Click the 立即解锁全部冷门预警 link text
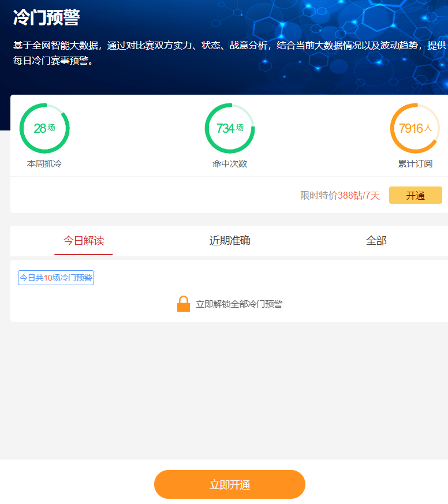This screenshot has height=504, width=448. (239, 304)
